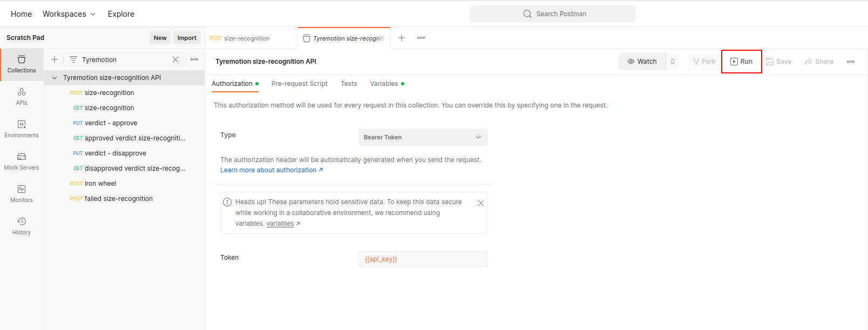Open the authorization Type dropdown
This screenshot has height=330, width=868.
coord(423,137)
